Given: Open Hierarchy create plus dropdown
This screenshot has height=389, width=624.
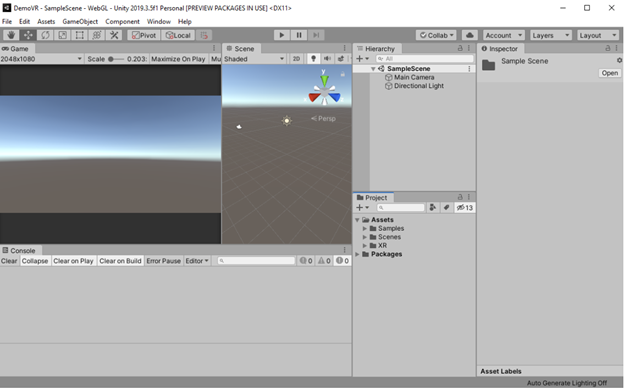Looking at the screenshot, I should [x=362, y=59].
